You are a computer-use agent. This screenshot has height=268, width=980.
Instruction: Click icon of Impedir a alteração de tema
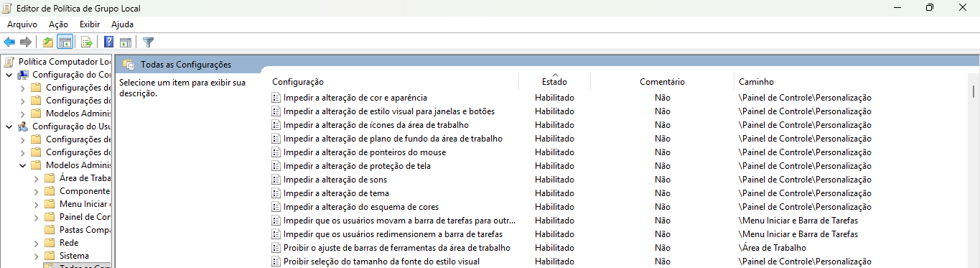click(x=276, y=193)
